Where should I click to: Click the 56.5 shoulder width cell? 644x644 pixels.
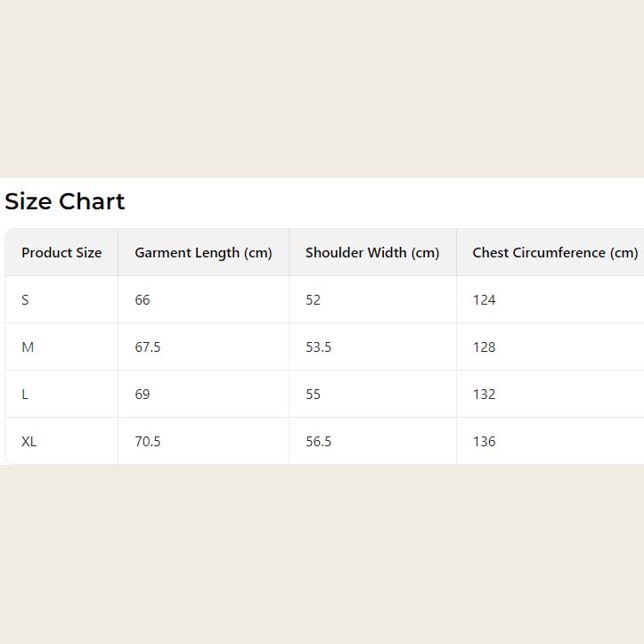(x=318, y=442)
